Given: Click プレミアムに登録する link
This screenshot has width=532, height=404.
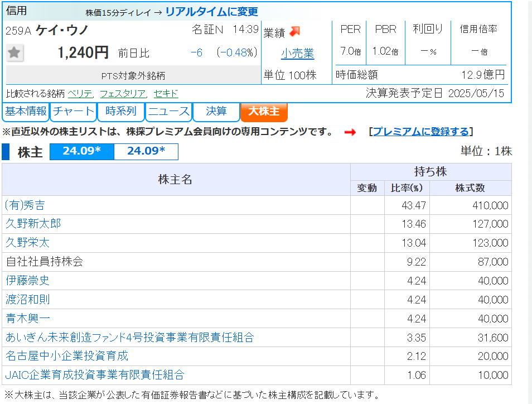Looking at the screenshot, I should (421, 132).
